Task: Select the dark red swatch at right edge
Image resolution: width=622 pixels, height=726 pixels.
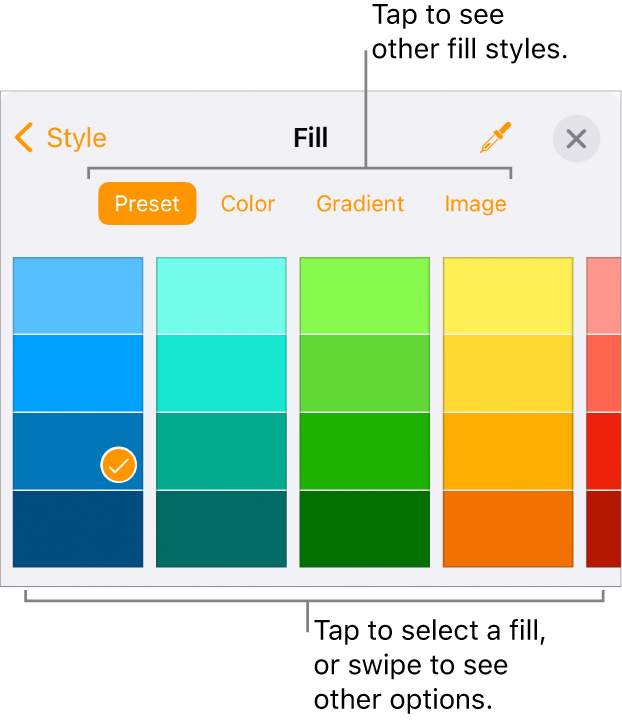Action: [603, 529]
